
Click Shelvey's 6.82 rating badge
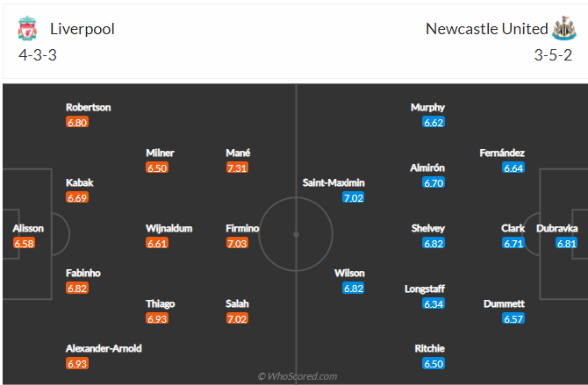(x=434, y=243)
